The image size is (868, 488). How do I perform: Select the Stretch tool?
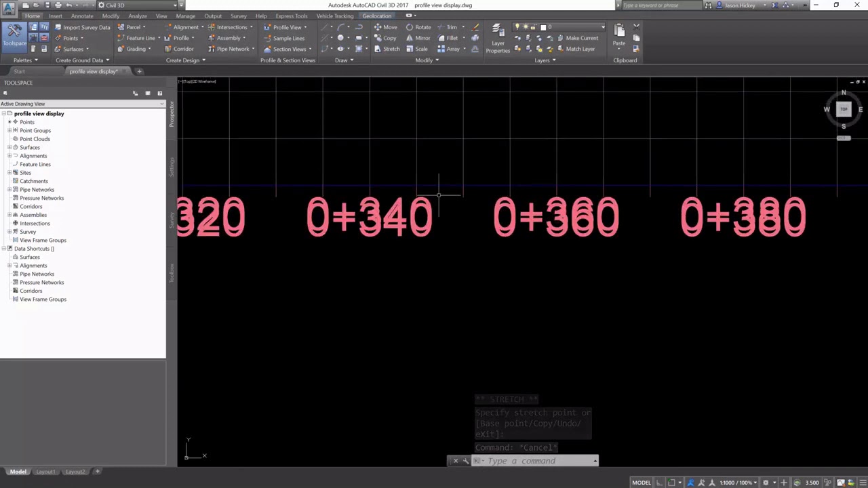(387, 49)
